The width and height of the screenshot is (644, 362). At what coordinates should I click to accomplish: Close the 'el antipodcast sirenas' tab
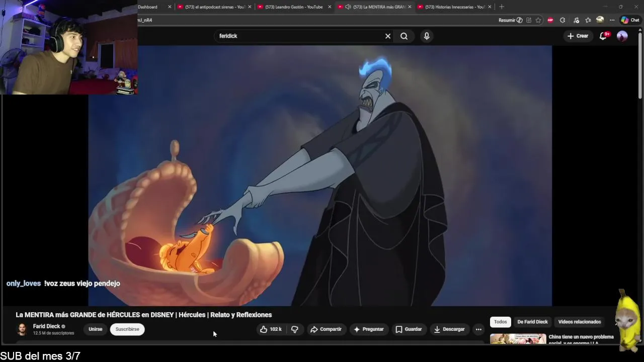(250, 7)
